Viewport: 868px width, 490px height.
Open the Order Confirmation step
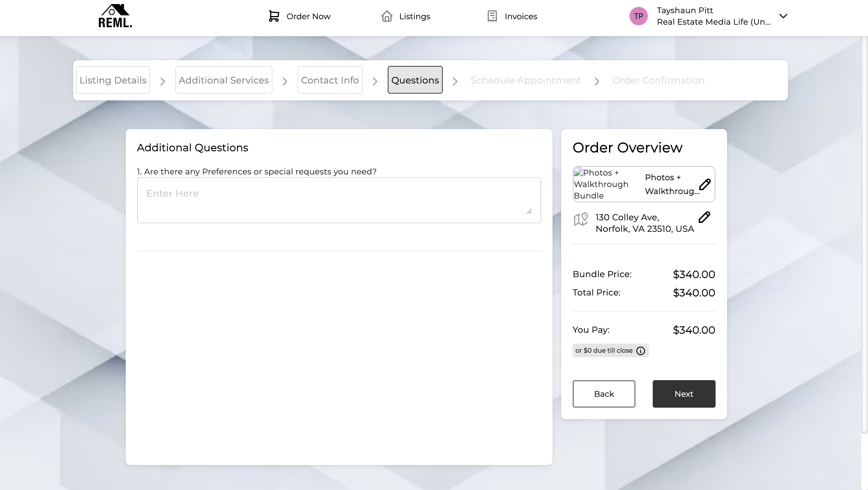coord(658,80)
